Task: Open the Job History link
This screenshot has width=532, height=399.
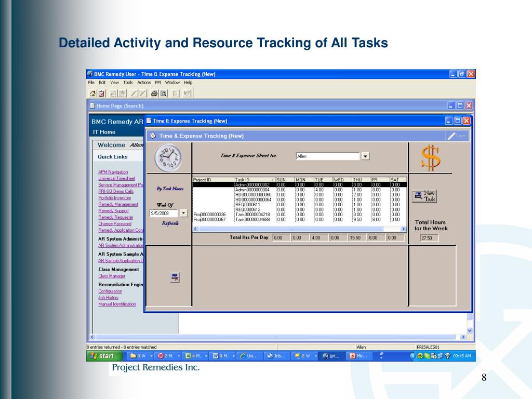Action: point(108,298)
